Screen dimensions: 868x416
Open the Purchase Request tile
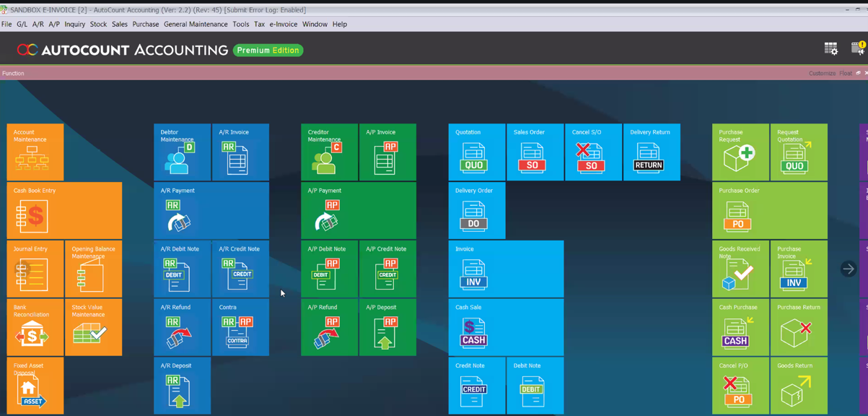click(741, 152)
